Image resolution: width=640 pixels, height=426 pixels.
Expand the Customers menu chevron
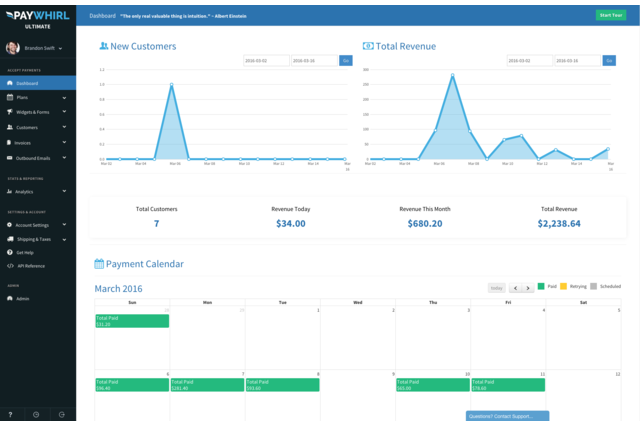pos(64,128)
